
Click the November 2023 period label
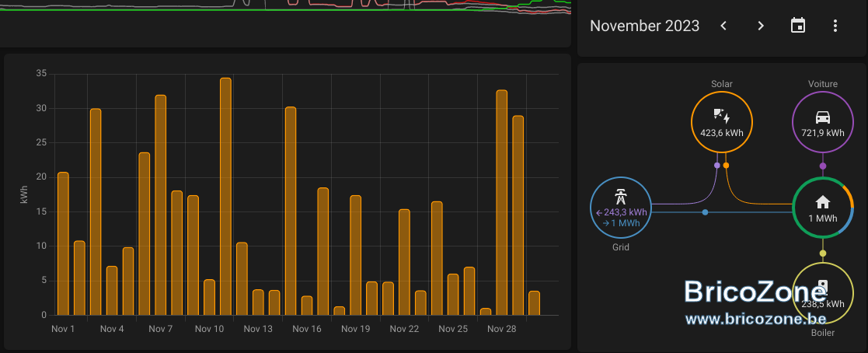pyautogui.click(x=644, y=26)
